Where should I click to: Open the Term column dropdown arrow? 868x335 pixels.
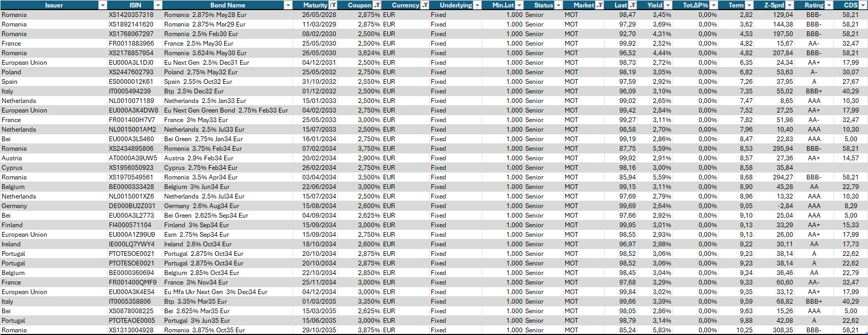(749, 5)
